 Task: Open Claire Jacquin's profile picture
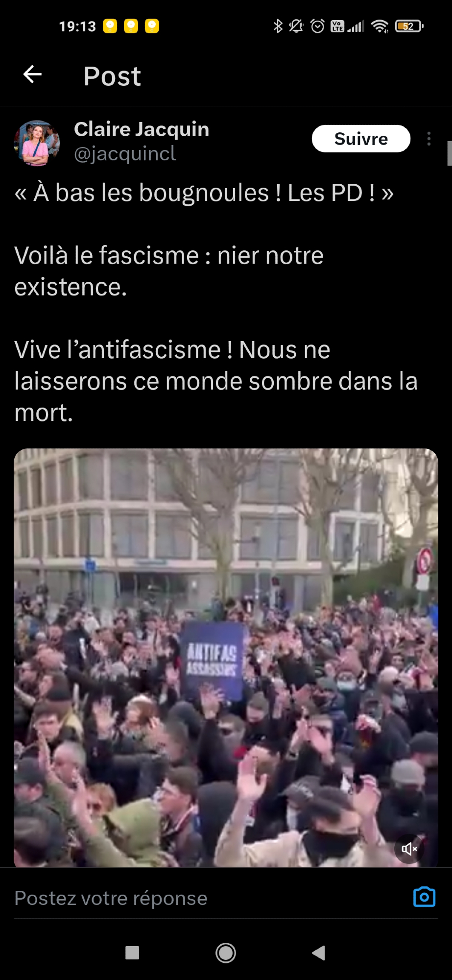(x=37, y=143)
